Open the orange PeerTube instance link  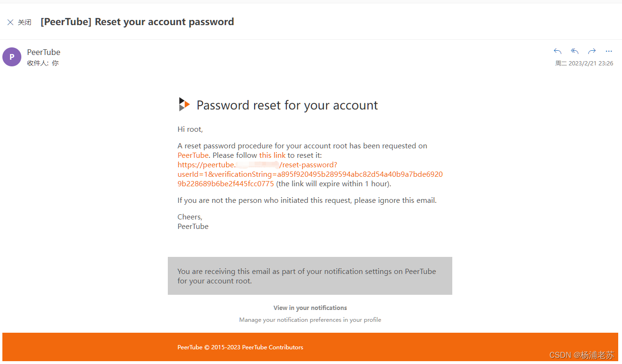click(x=193, y=155)
